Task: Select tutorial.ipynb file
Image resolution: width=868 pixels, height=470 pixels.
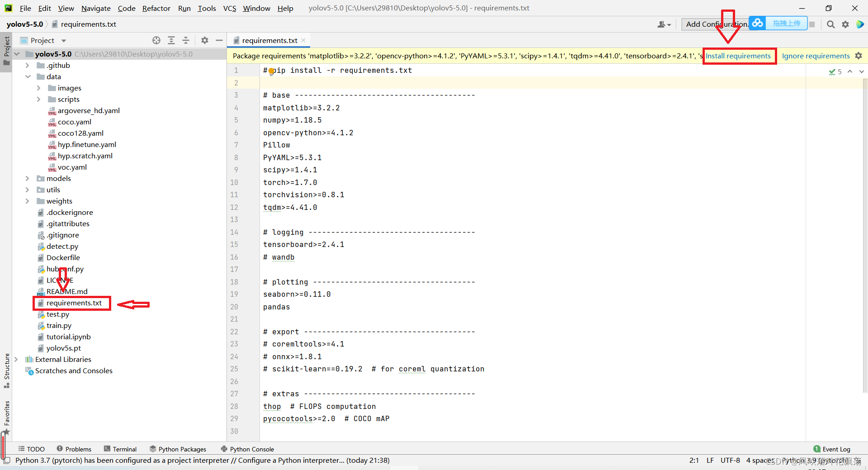Action: tap(69, 337)
